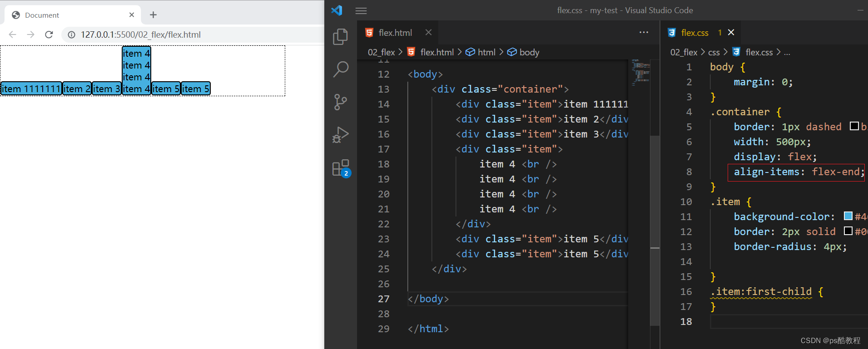Image resolution: width=868 pixels, height=349 pixels.
Task: Reload the browser page
Action: pos(49,34)
